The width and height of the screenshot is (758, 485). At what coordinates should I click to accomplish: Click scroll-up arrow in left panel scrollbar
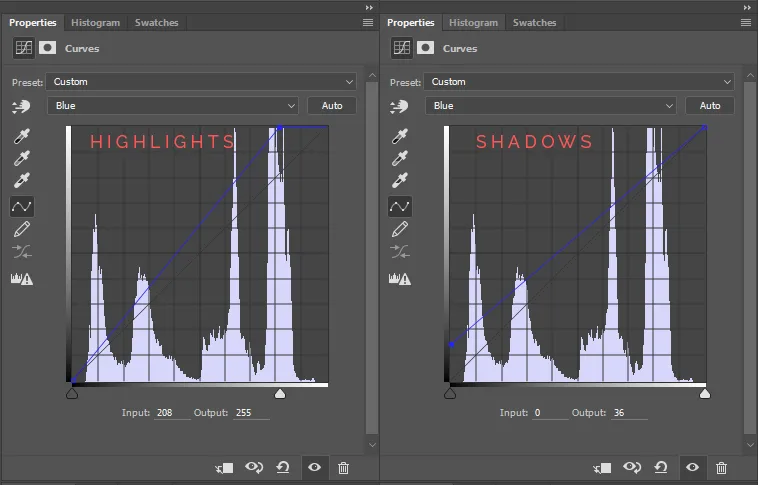[x=372, y=76]
